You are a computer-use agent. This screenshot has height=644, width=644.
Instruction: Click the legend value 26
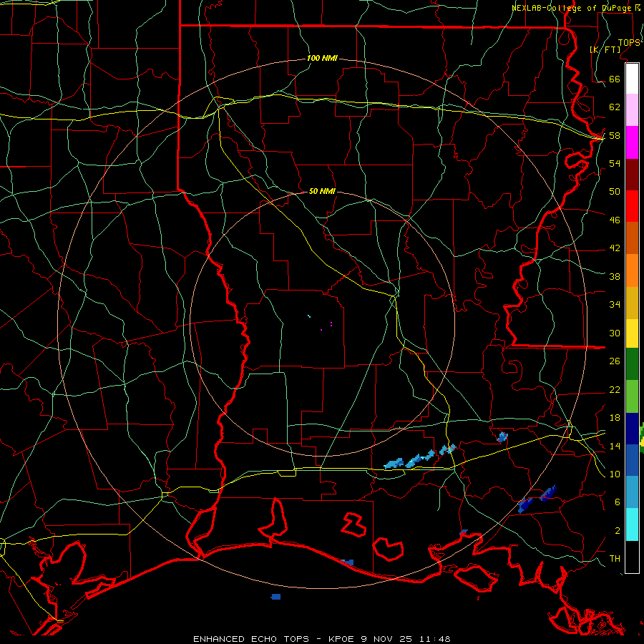615,361
